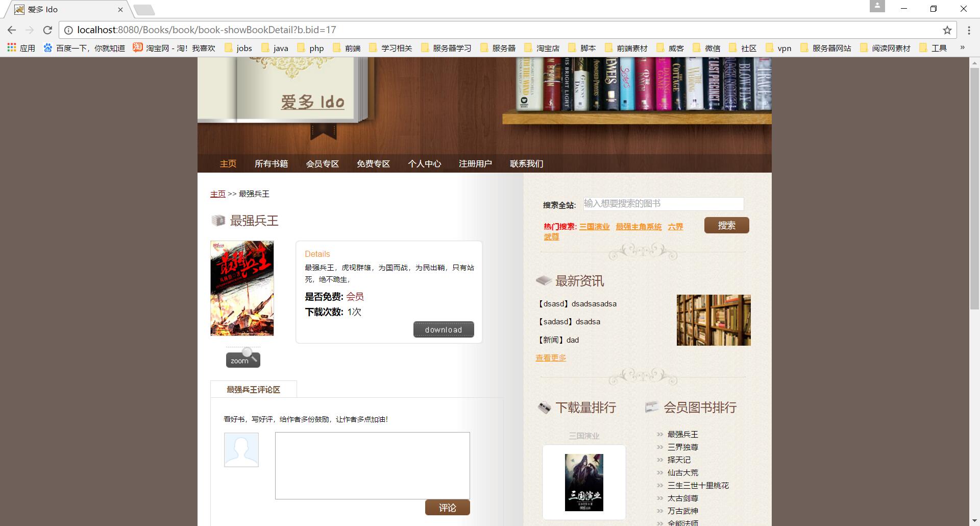
Task: Open 所有书籍 navigation item
Action: pyautogui.click(x=271, y=163)
